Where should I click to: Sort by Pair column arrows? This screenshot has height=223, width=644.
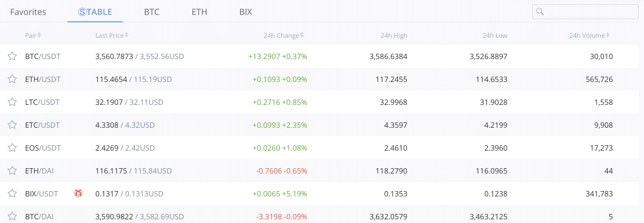(39, 36)
